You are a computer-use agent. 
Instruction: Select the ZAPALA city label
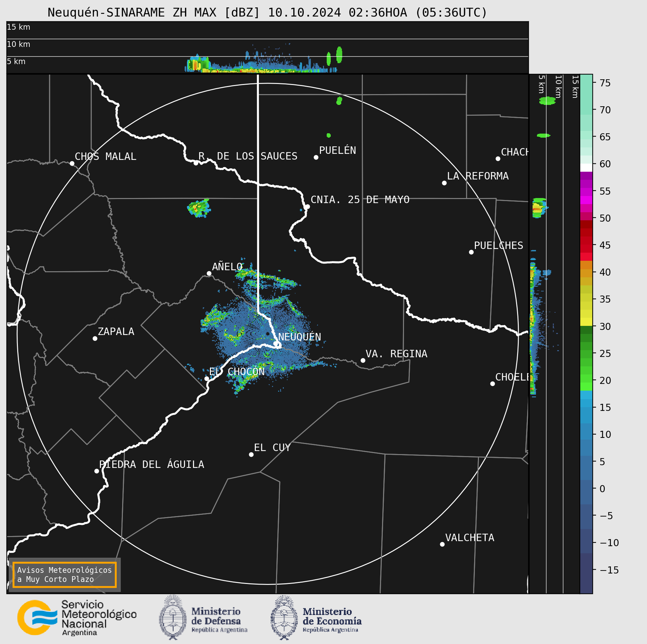[x=116, y=332]
